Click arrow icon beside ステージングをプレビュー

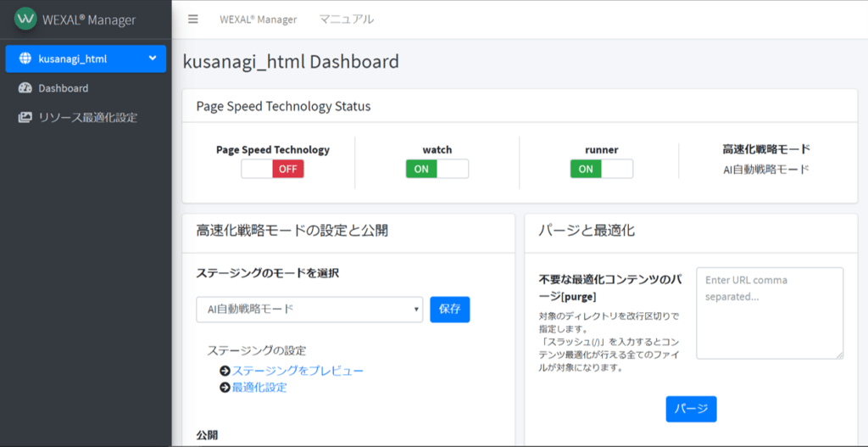click(x=225, y=371)
